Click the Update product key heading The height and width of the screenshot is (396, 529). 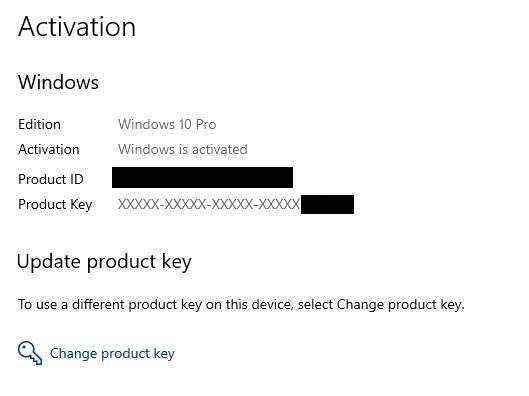(x=104, y=262)
